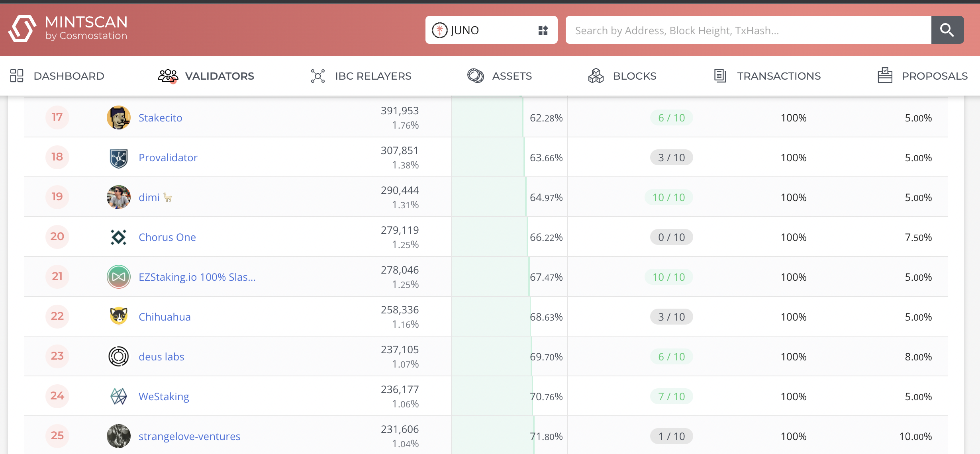This screenshot has width=980, height=454.
Task: Click dimi's 10 / 10 participation badge
Action: (x=668, y=198)
